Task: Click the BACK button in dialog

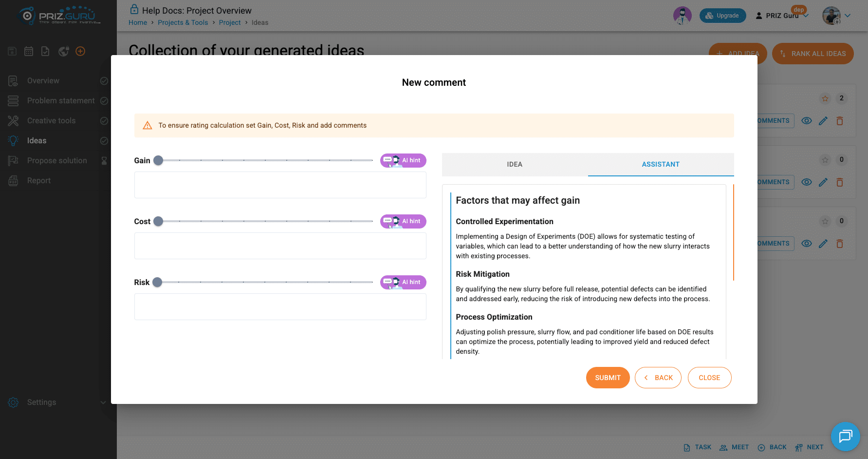Action: pos(658,378)
